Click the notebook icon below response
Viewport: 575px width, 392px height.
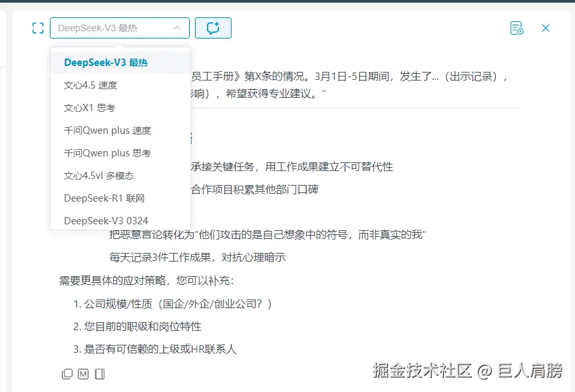[99, 374]
